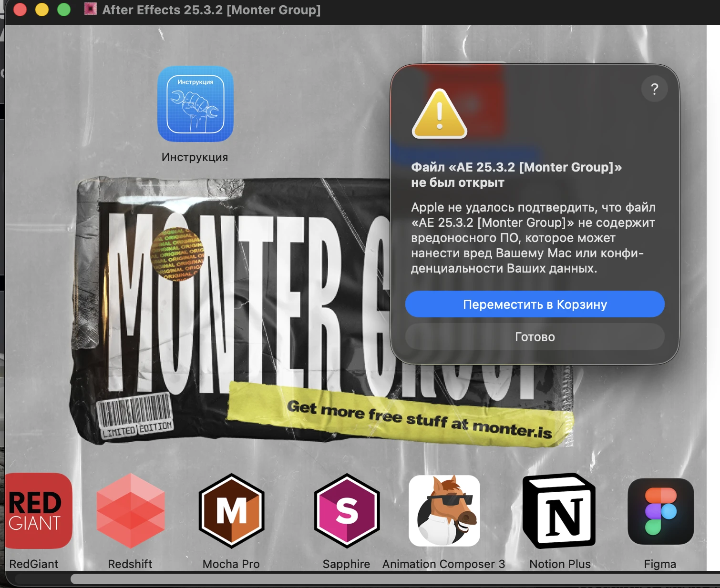Viewport: 720px width, 588px height.
Task: Click the question mark help button
Action: click(654, 89)
